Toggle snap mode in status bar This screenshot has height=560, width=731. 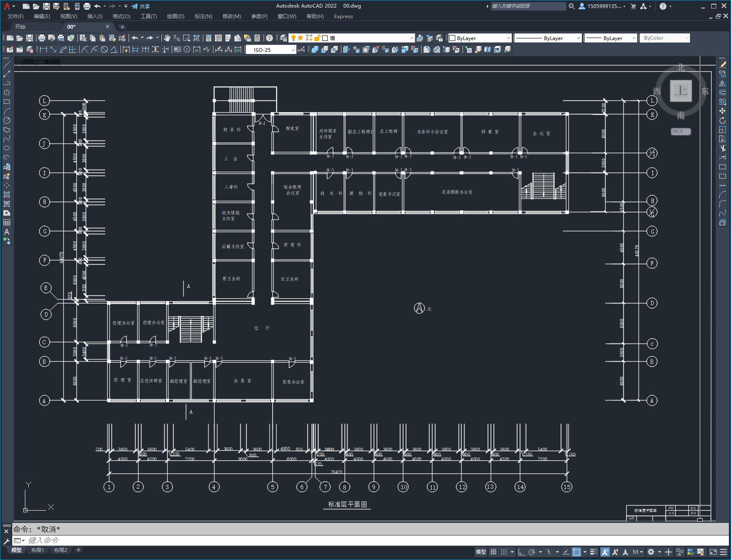coord(504,552)
